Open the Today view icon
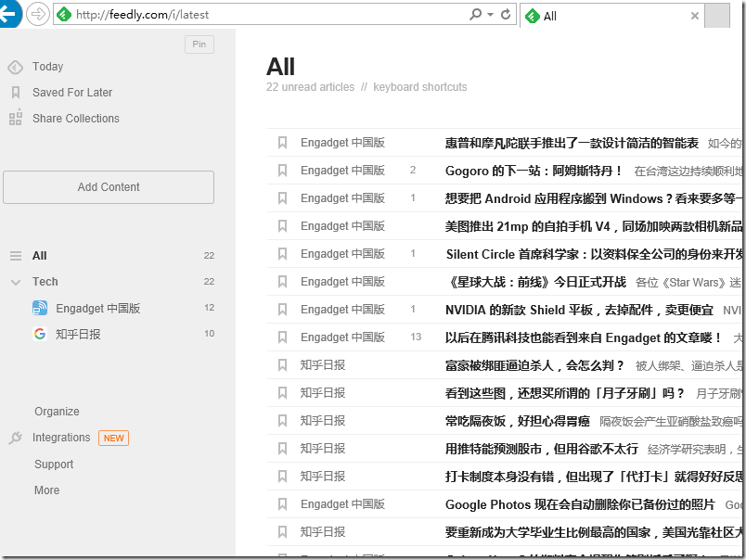Image resolution: width=746 pixels, height=560 pixels. [x=15, y=67]
